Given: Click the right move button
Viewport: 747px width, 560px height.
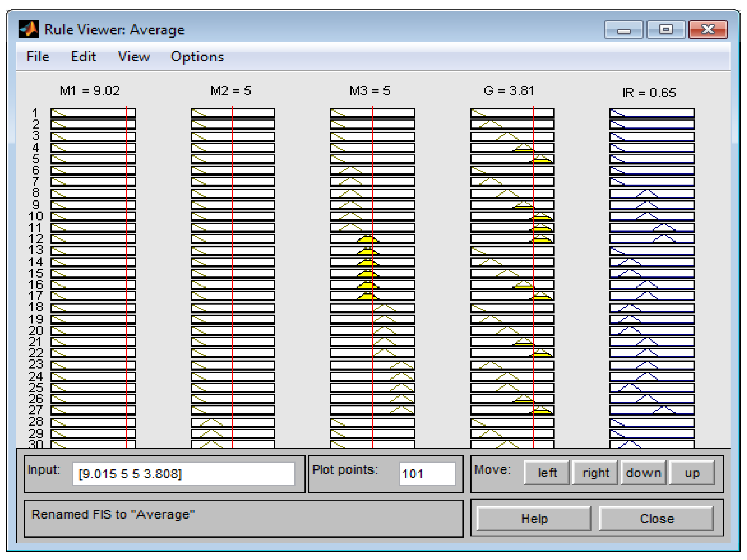Looking at the screenshot, I should point(596,473).
